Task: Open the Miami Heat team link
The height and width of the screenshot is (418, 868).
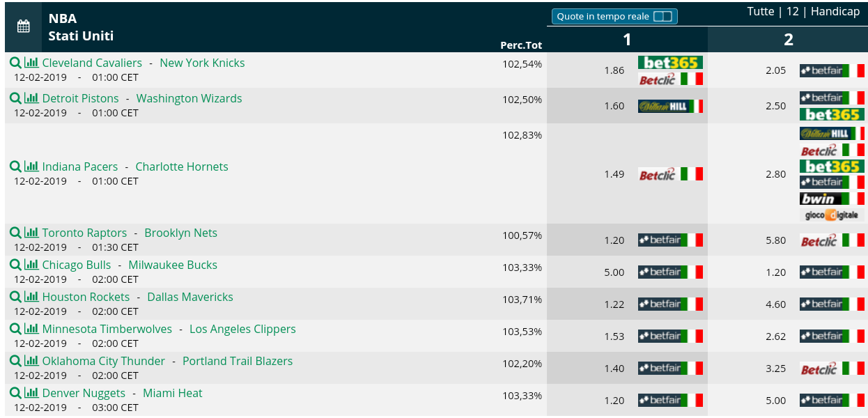Action: 173,393
